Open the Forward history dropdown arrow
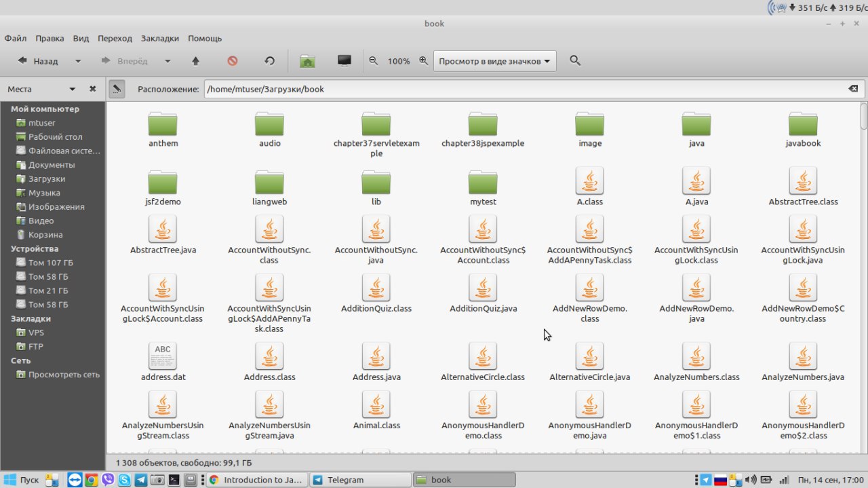The height and width of the screenshot is (488, 868). click(167, 61)
